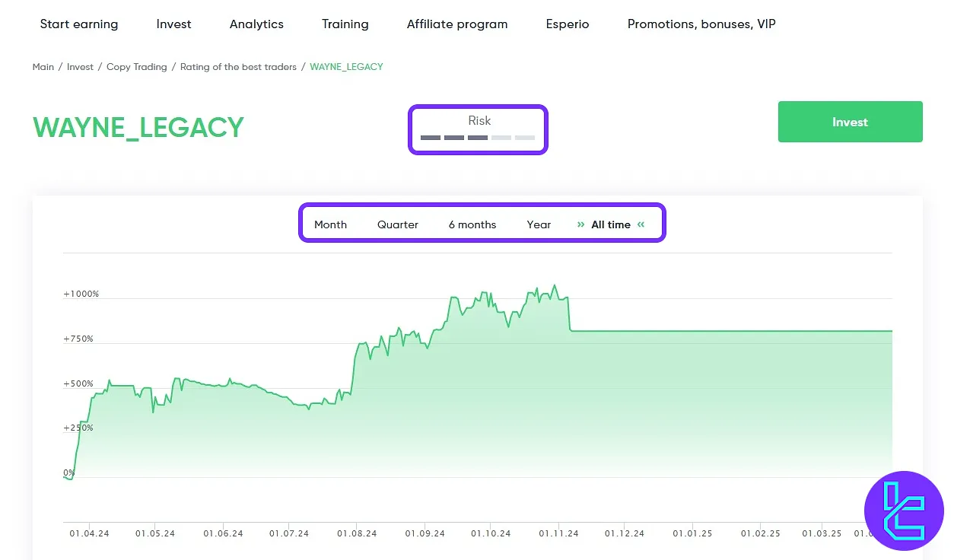Click WAYNE_LEGACY breadcrumb item
Screen dimensions: 954x560
click(347, 67)
